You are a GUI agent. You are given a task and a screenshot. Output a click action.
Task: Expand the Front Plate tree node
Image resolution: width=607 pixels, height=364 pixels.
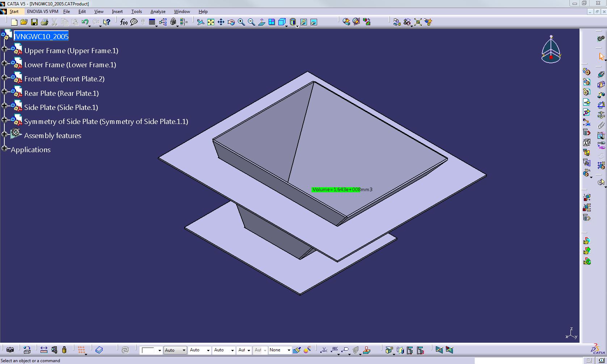click(4, 77)
